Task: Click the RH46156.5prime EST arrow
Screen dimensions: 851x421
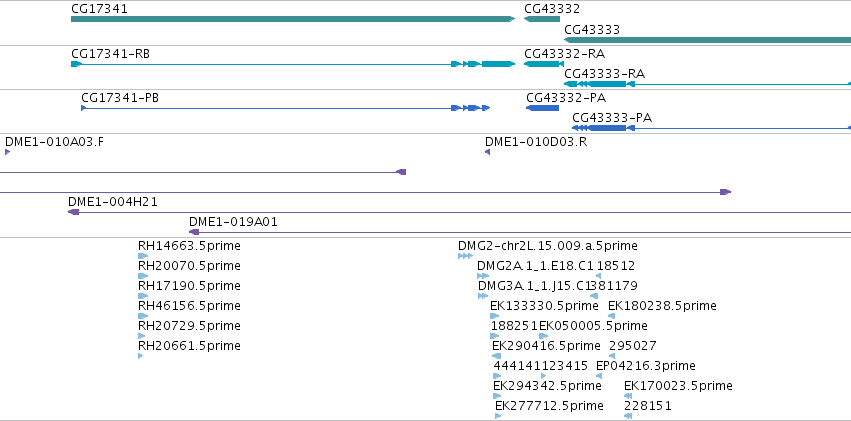Action: pyautogui.click(x=143, y=316)
